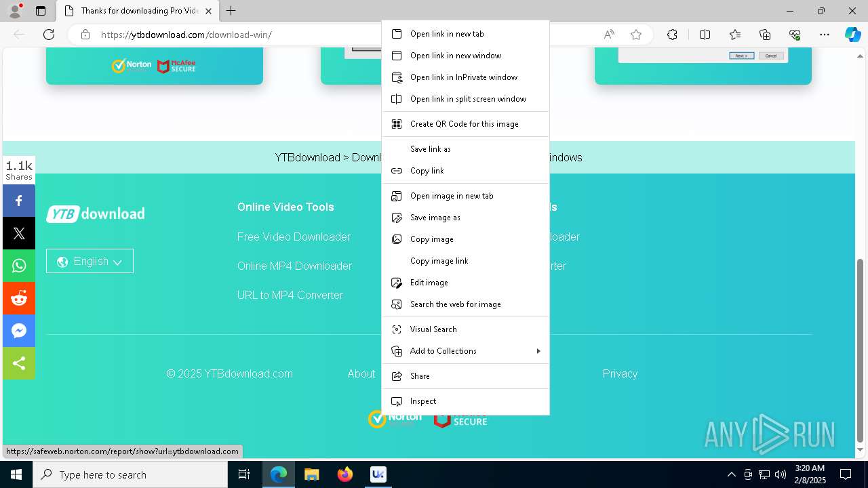Image resolution: width=868 pixels, height=488 pixels.
Task: Refresh the page in Edge
Action: 49,35
